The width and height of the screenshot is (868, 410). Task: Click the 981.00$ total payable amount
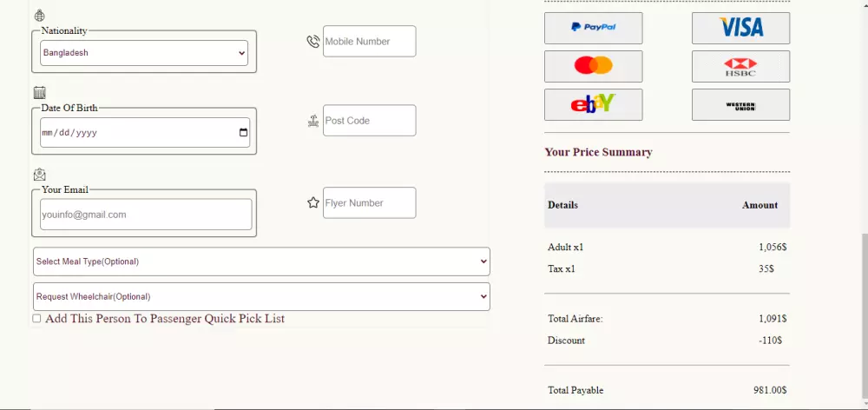click(x=770, y=390)
